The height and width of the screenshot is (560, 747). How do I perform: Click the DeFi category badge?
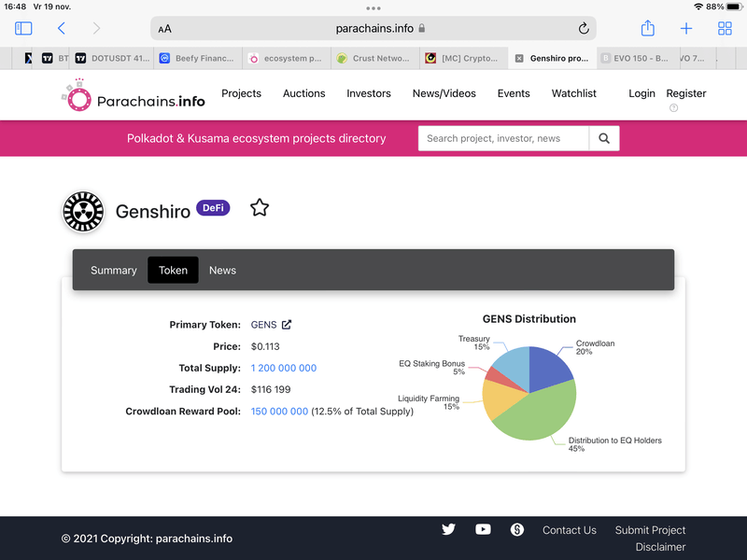213,208
